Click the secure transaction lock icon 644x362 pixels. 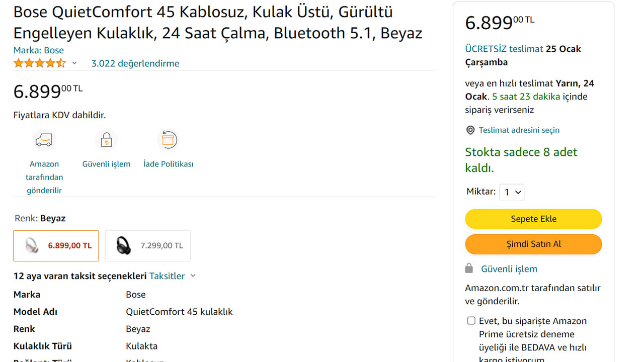[x=106, y=140]
